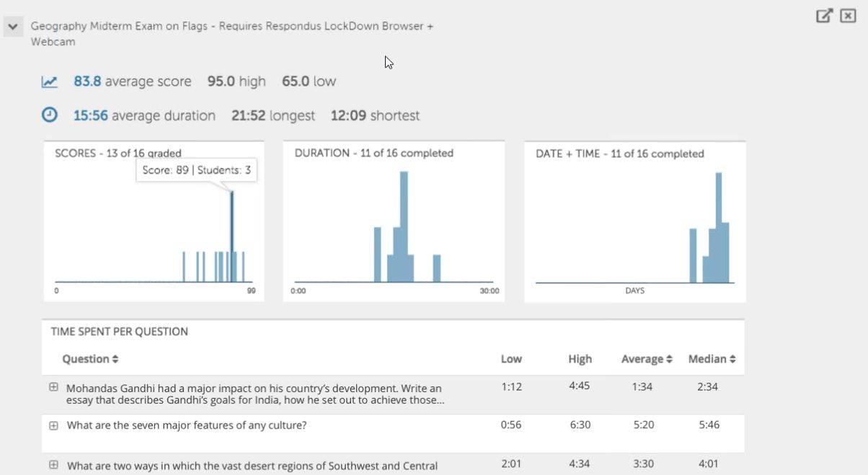Collapse the Geography Midterm Exam section
Viewport: 868px width, 475px height.
point(12,27)
